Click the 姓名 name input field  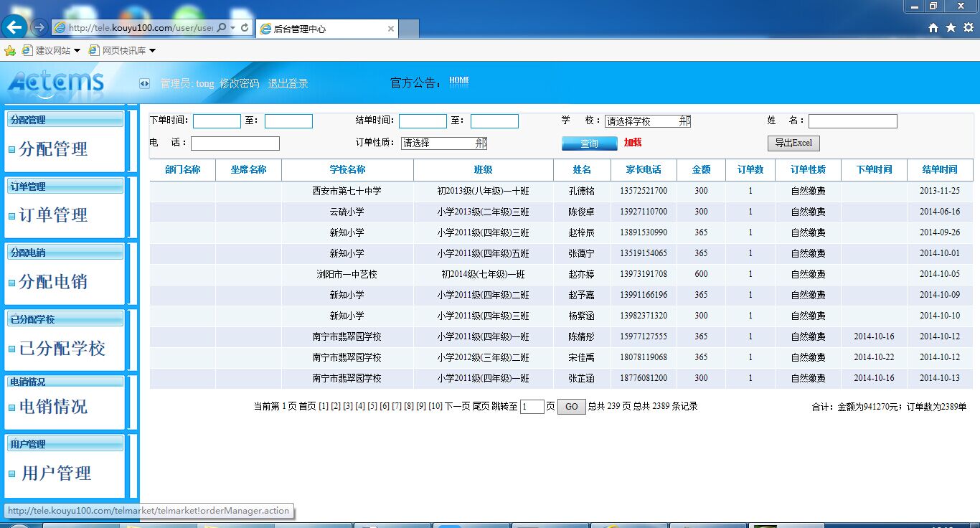point(852,121)
